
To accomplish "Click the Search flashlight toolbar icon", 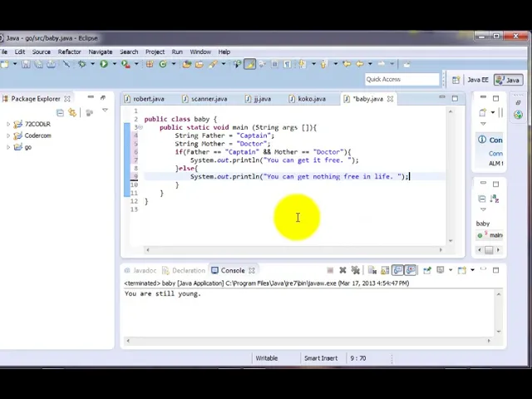I will tap(213, 64).
